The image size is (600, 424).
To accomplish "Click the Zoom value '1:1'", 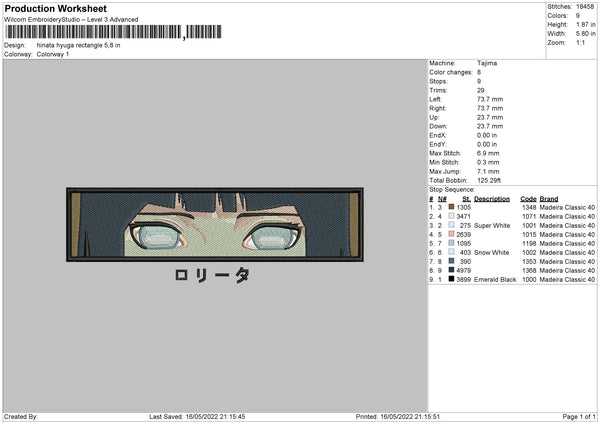I will (580, 43).
